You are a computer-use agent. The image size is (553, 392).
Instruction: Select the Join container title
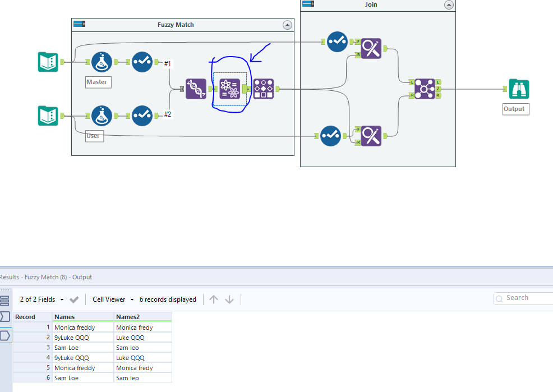(x=371, y=4)
